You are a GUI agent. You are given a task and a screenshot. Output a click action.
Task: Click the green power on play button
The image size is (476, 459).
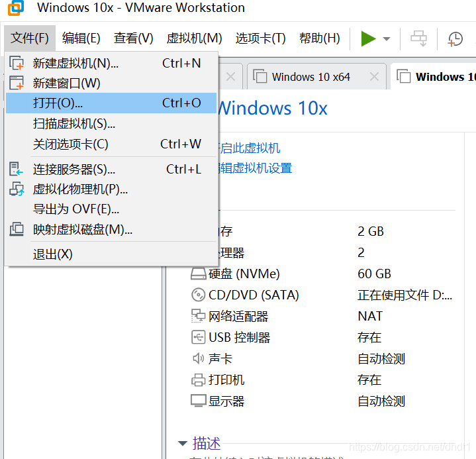[368, 39]
